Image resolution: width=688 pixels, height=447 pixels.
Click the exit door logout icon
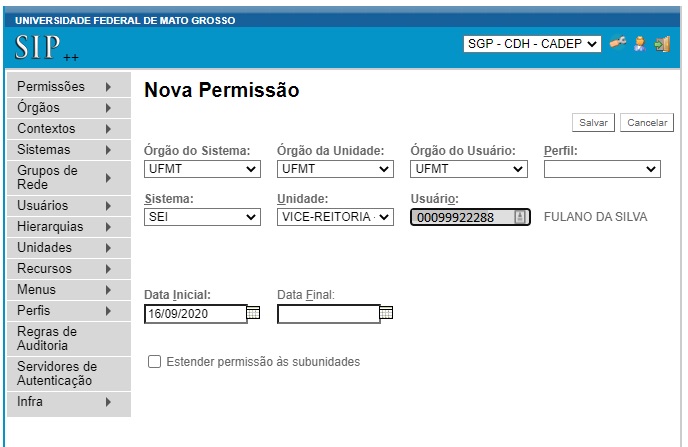click(x=662, y=44)
